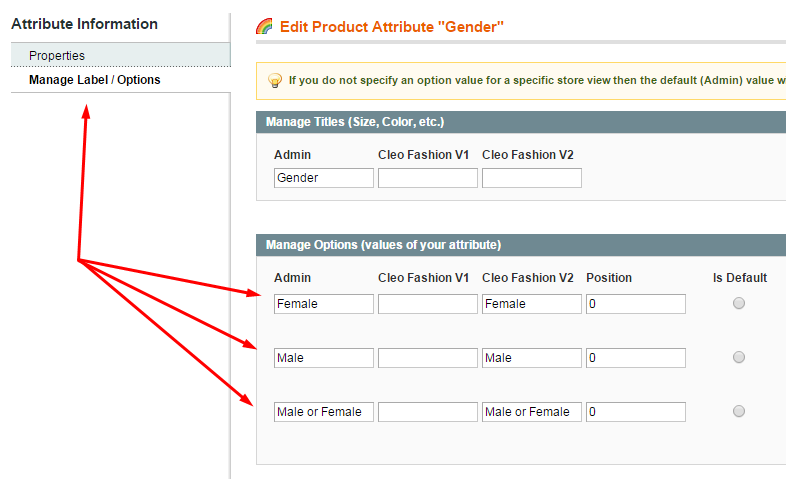
Task: Select Is Default radio for Male or Female
Action: pyautogui.click(x=739, y=411)
